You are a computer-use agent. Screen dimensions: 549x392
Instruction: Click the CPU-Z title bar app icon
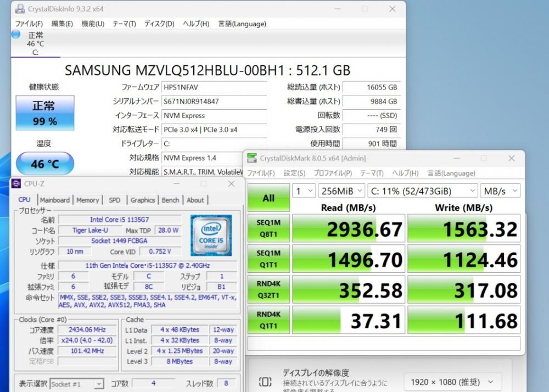point(16,183)
